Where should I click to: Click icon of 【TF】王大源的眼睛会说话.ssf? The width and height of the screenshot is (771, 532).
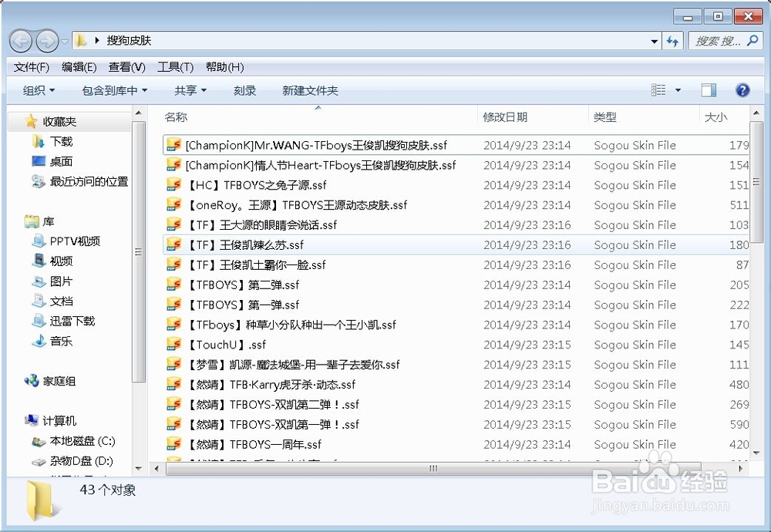[173, 224]
